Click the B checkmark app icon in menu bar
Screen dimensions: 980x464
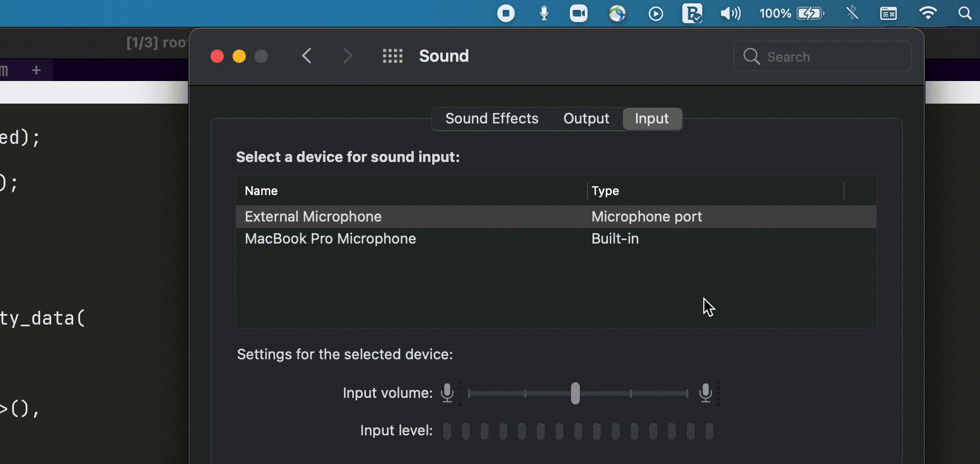click(692, 13)
